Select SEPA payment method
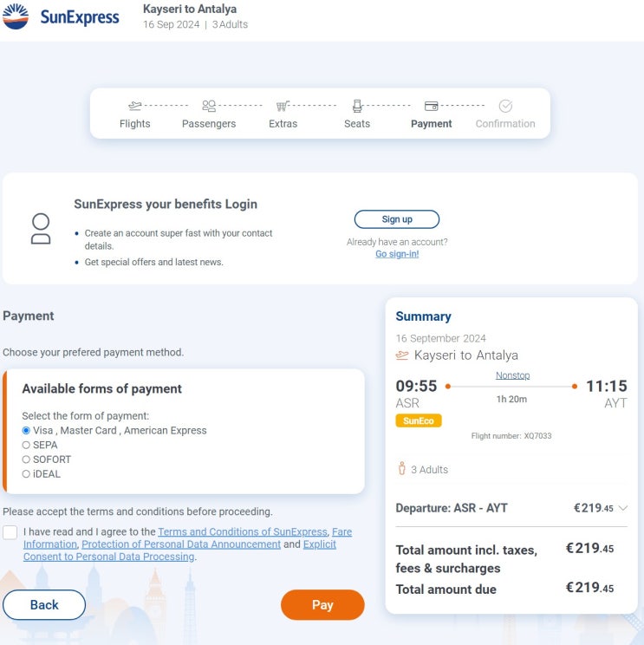 pyautogui.click(x=26, y=445)
